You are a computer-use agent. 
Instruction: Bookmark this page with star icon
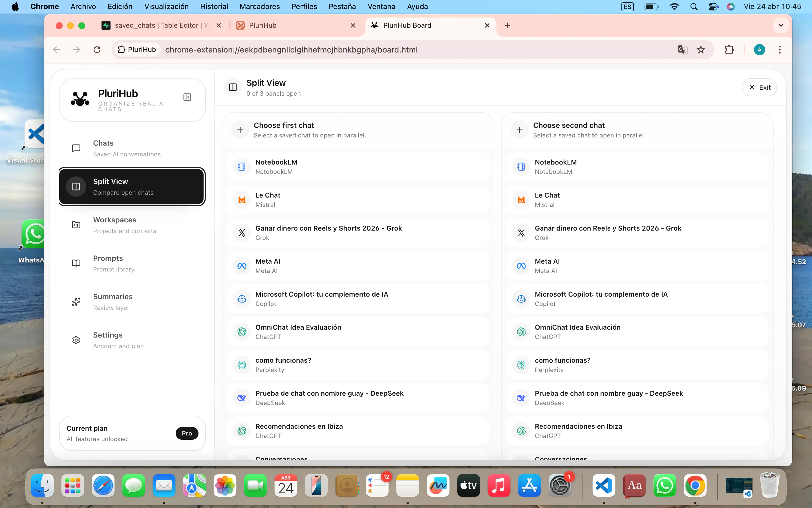[701, 50]
